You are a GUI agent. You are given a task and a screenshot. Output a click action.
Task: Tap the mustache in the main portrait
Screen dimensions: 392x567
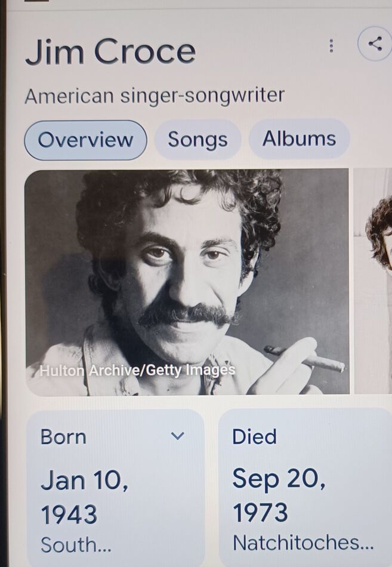click(x=189, y=313)
